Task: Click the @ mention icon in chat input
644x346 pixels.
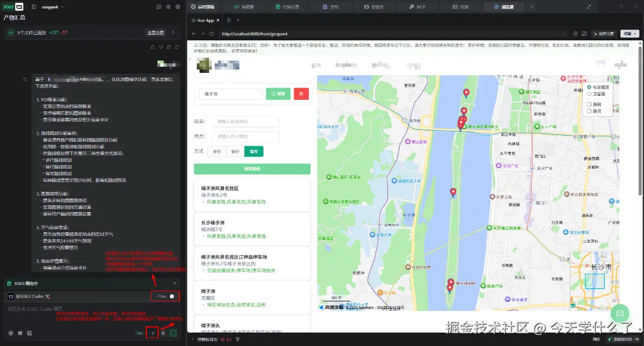Action: click(x=11, y=333)
